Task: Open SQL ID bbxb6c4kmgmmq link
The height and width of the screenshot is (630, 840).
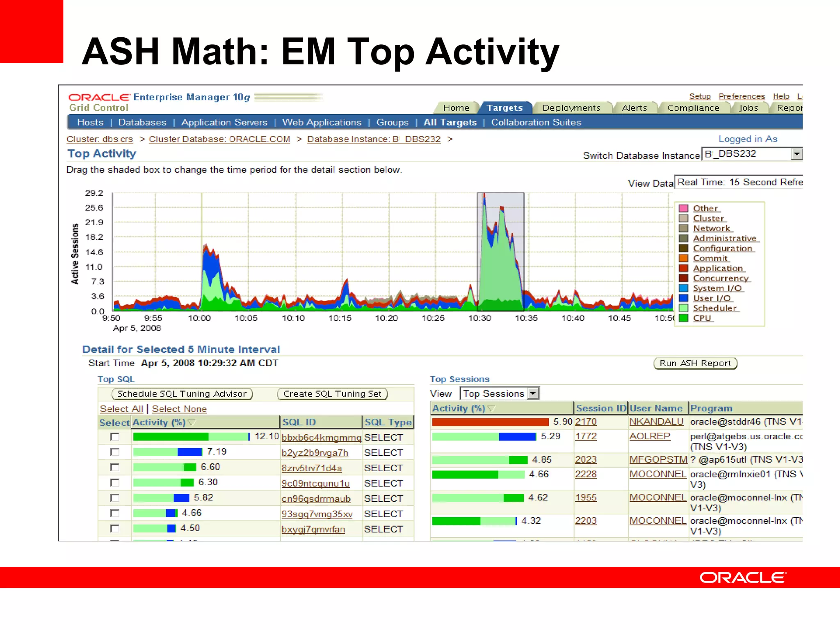Action: click(321, 438)
